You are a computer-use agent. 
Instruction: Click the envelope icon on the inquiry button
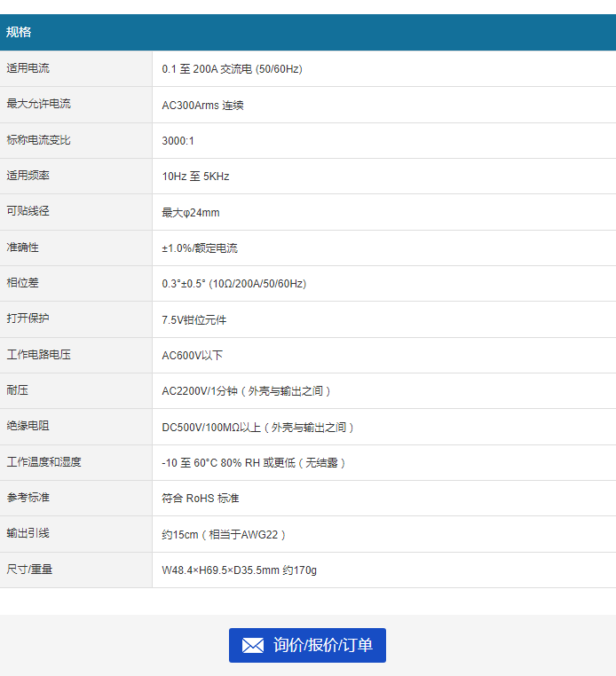tap(253, 646)
